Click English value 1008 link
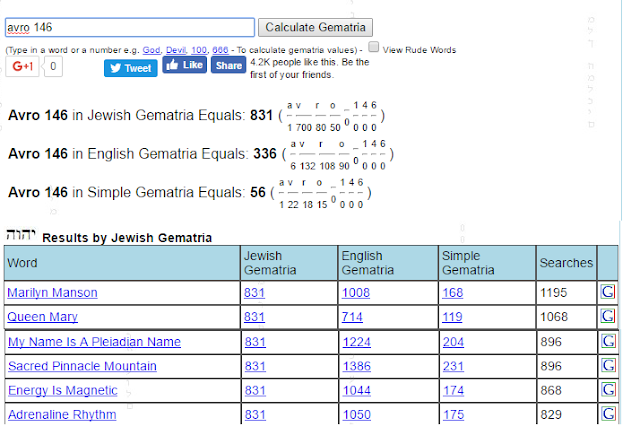Viewport: 640px width, 444px height. 356,293
